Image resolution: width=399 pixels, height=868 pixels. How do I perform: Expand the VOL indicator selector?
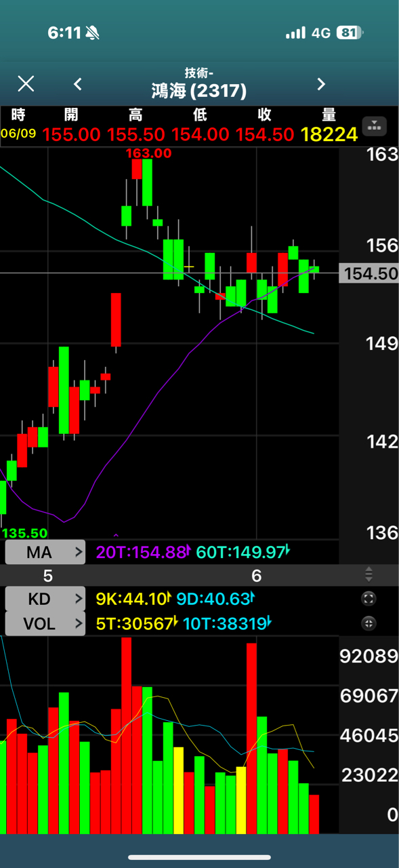click(x=45, y=623)
